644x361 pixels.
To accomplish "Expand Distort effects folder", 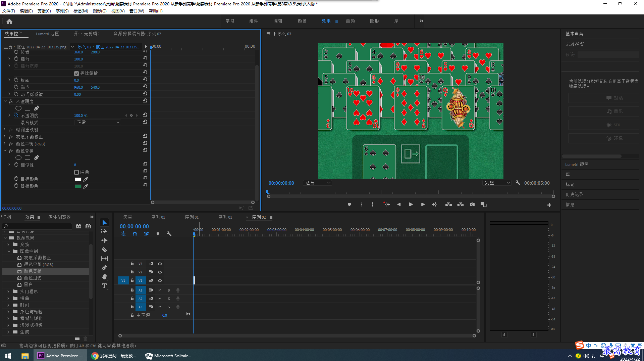I will pyautogui.click(x=8, y=298).
